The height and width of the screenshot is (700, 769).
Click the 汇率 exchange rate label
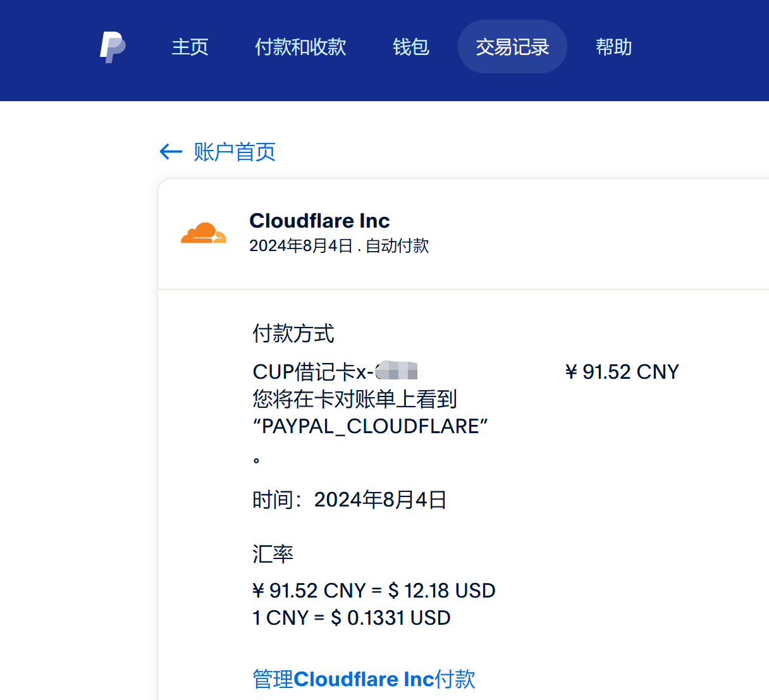(273, 554)
